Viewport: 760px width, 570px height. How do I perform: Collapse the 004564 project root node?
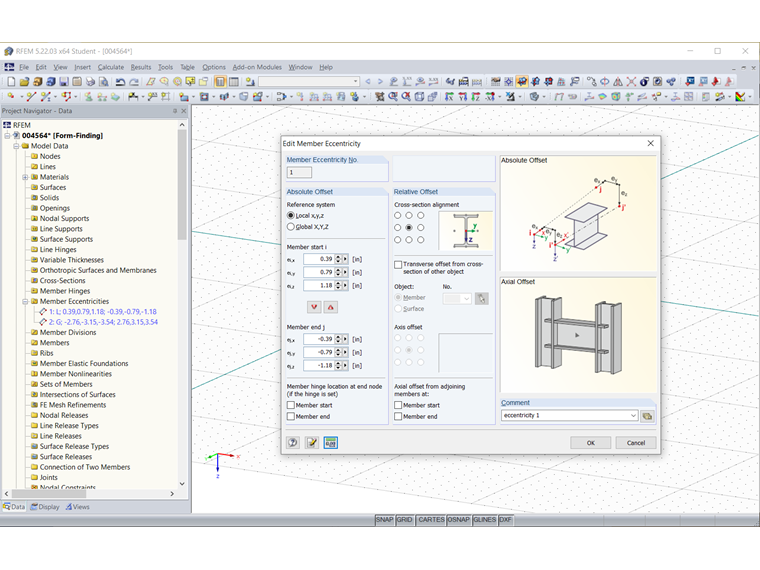[7, 136]
